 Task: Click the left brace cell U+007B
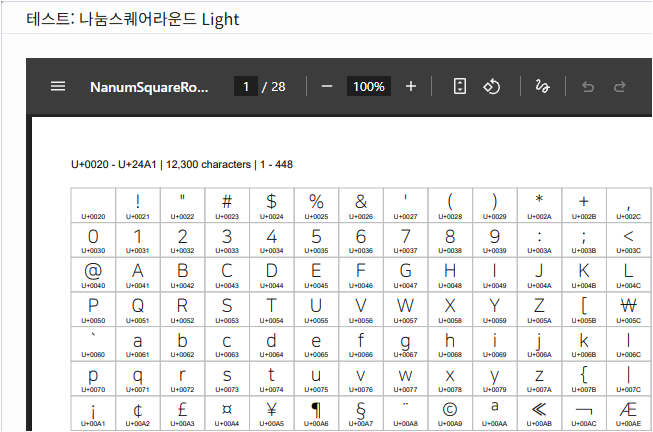[x=584, y=379]
